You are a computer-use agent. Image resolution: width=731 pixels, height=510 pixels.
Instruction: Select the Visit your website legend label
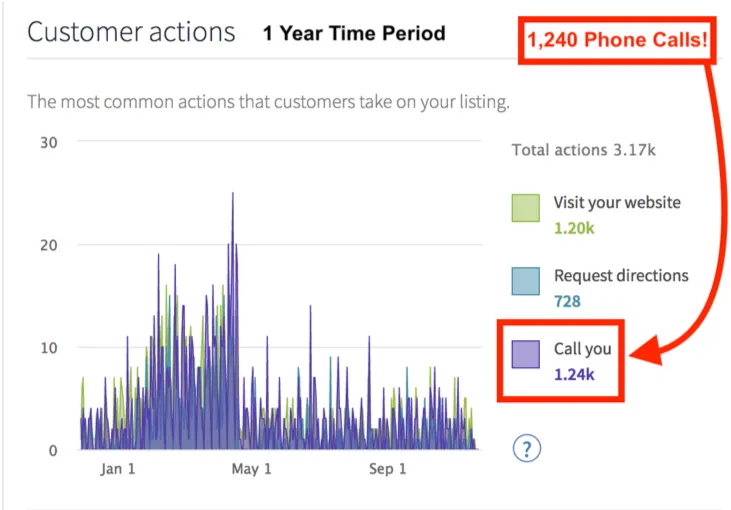617,202
